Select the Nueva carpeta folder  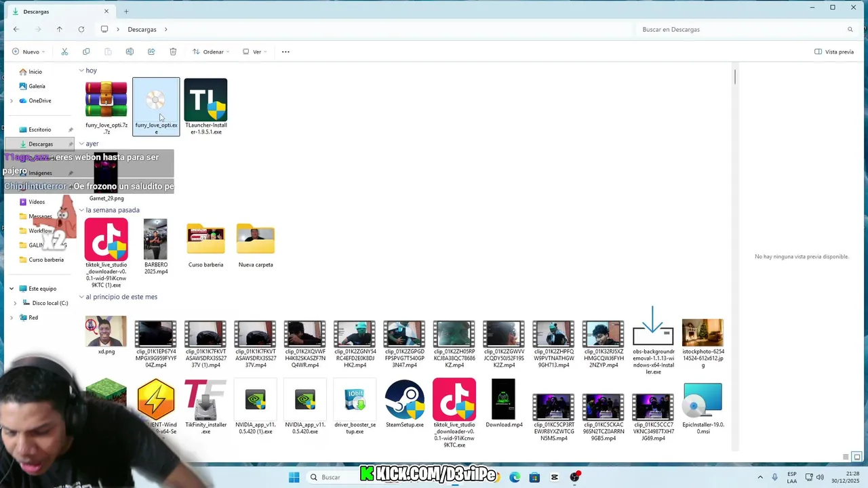[x=256, y=245]
